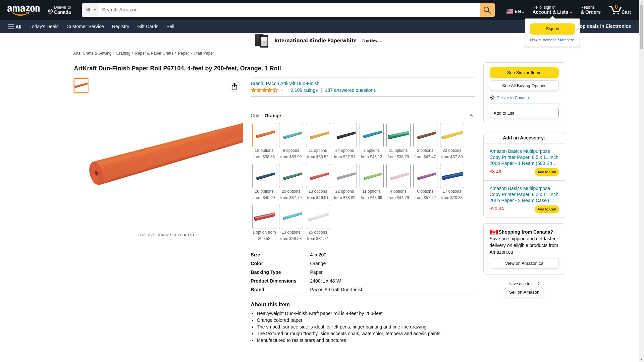Image resolution: width=644 pixels, height=362 pixels.
Task: Click the share icon
Action: click(234, 86)
